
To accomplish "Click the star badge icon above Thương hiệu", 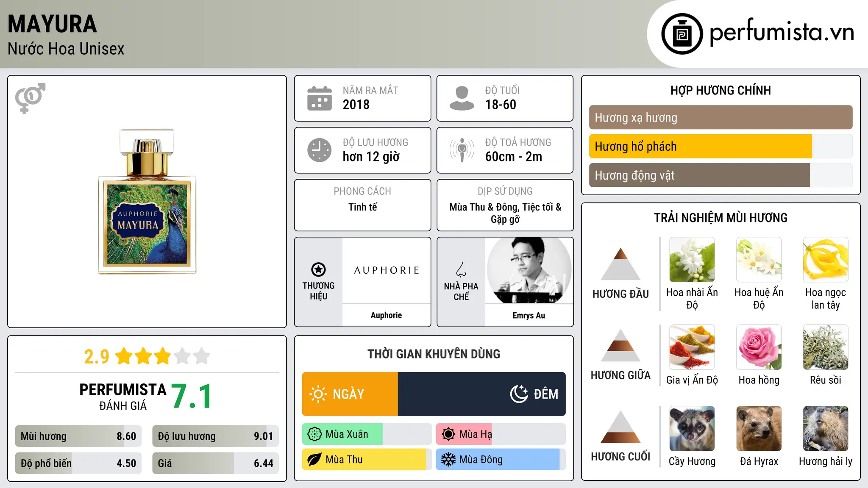I will 318,269.
